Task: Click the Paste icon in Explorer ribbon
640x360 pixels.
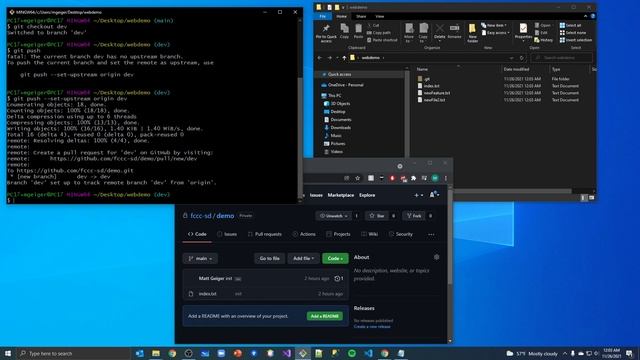Action: (358, 31)
